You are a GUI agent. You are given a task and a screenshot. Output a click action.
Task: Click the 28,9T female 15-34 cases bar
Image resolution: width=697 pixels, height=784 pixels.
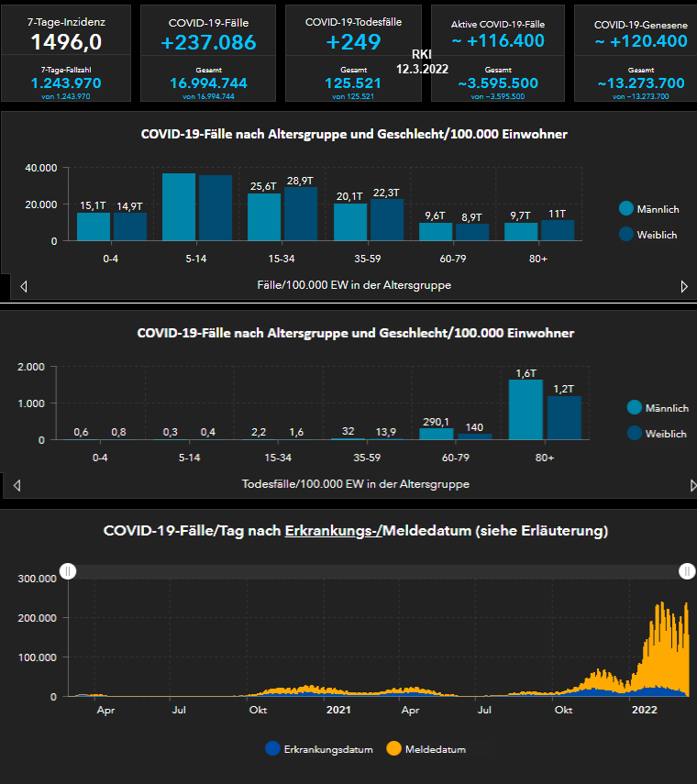pos(300,214)
